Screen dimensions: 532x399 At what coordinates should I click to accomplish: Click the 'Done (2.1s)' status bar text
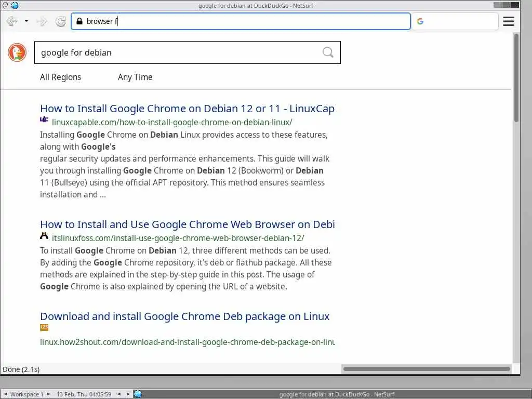pyautogui.click(x=21, y=369)
